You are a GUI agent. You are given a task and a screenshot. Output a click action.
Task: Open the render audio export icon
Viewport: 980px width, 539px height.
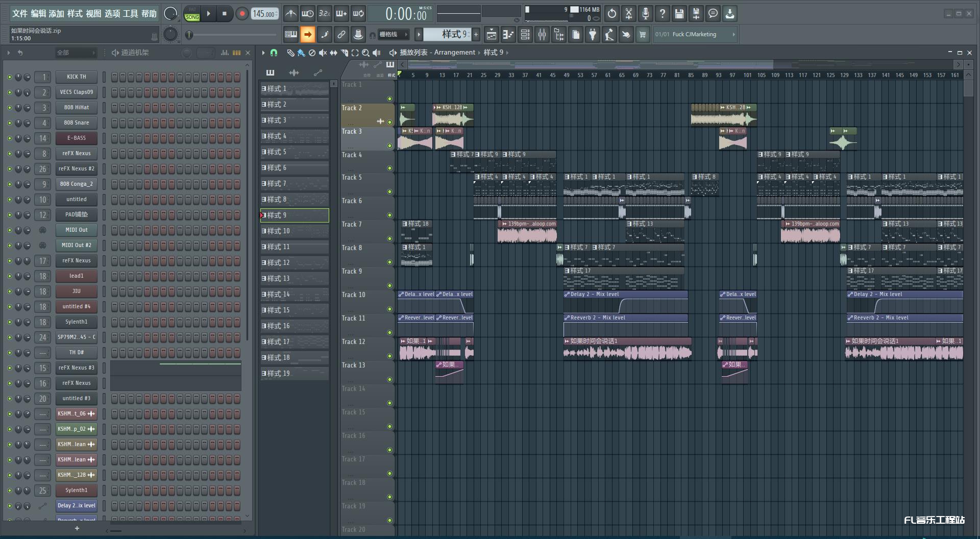(x=696, y=14)
